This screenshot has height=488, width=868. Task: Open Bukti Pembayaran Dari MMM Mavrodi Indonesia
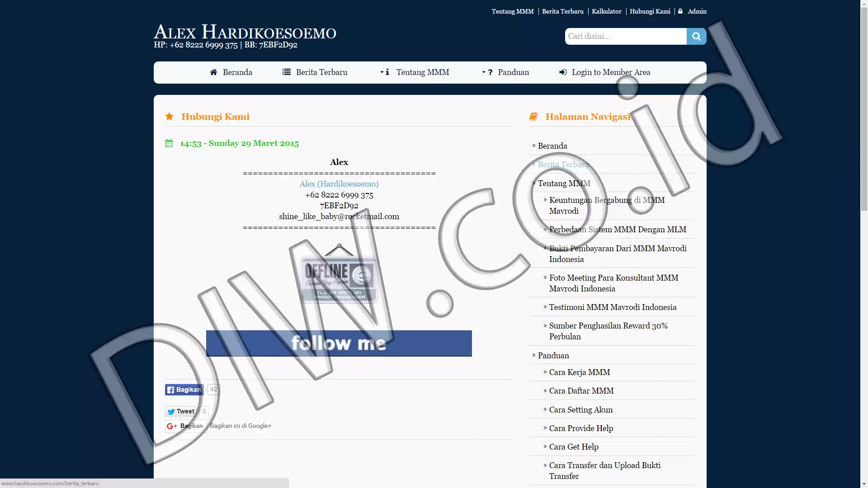618,254
